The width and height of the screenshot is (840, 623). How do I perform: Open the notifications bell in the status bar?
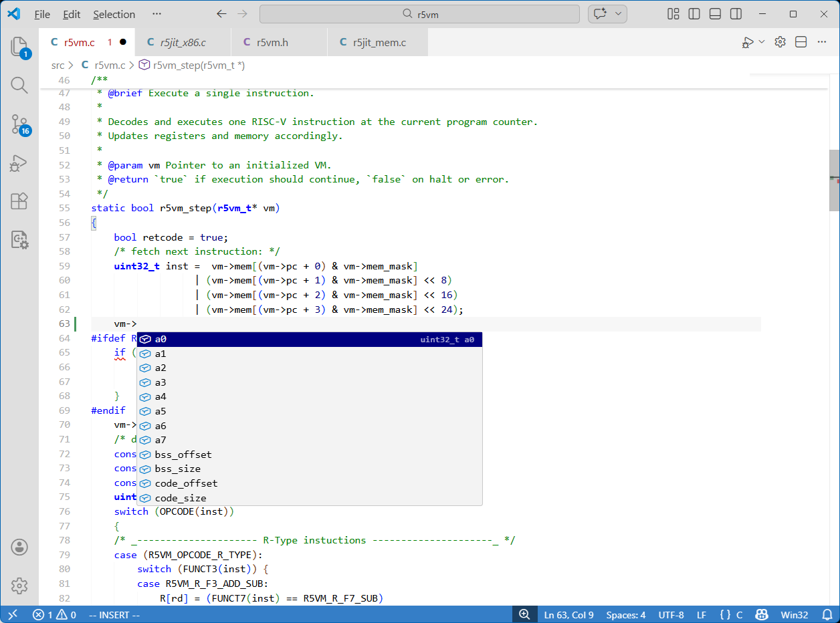coord(828,614)
